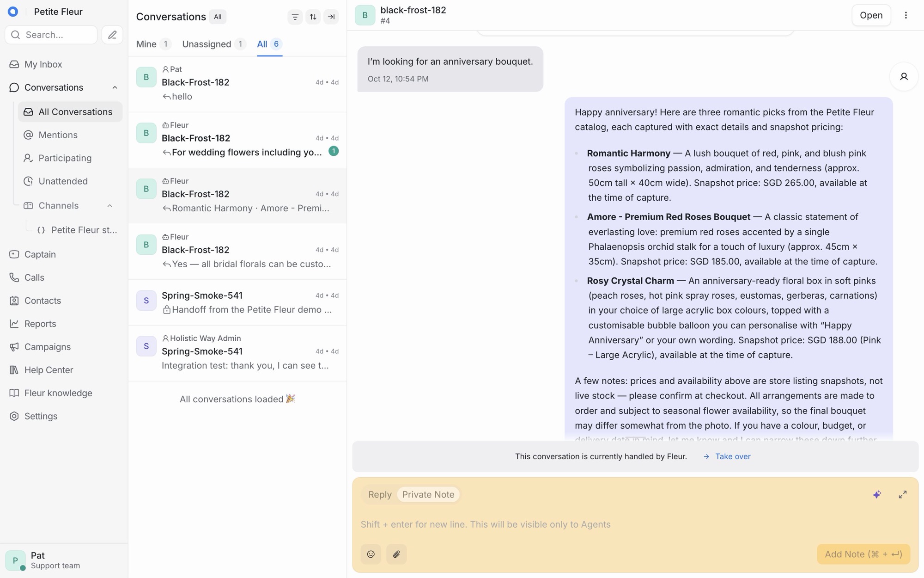Click the sort conversations arrows icon
The width and height of the screenshot is (924, 578).
313,17
